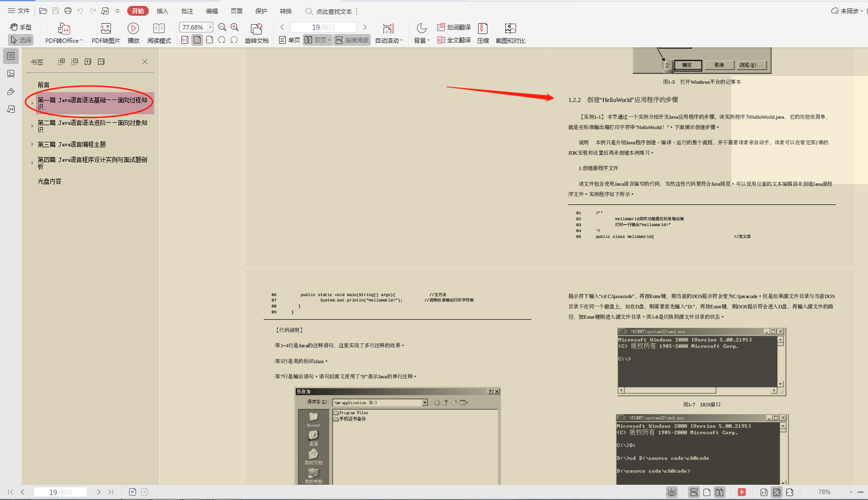Close the 书签 bookmarks panel
Viewport: 868px width, 500px height.
pyautogui.click(x=145, y=62)
